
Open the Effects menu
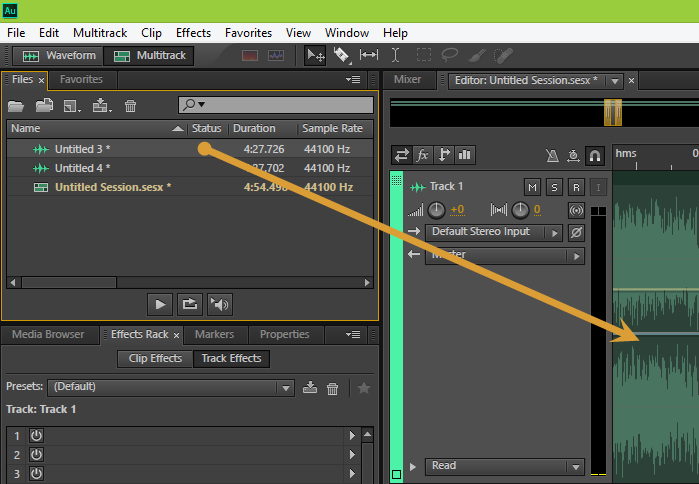(193, 33)
